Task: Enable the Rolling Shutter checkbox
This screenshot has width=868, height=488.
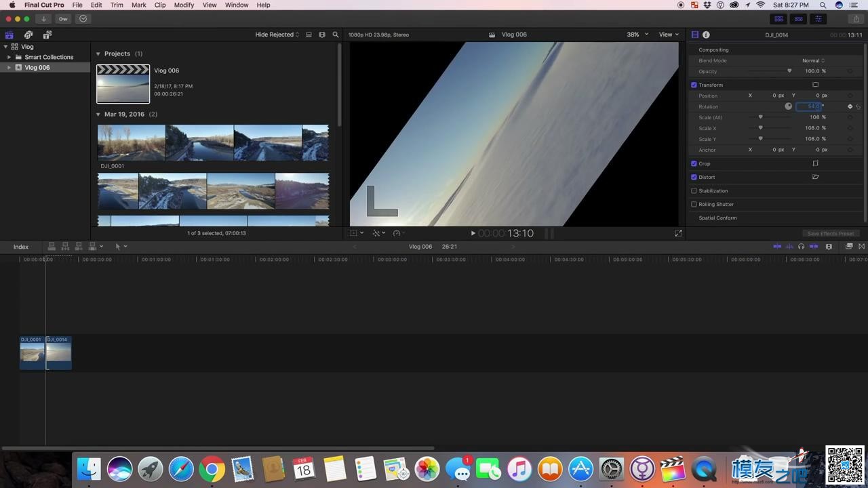Action: [x=694, y=204]
